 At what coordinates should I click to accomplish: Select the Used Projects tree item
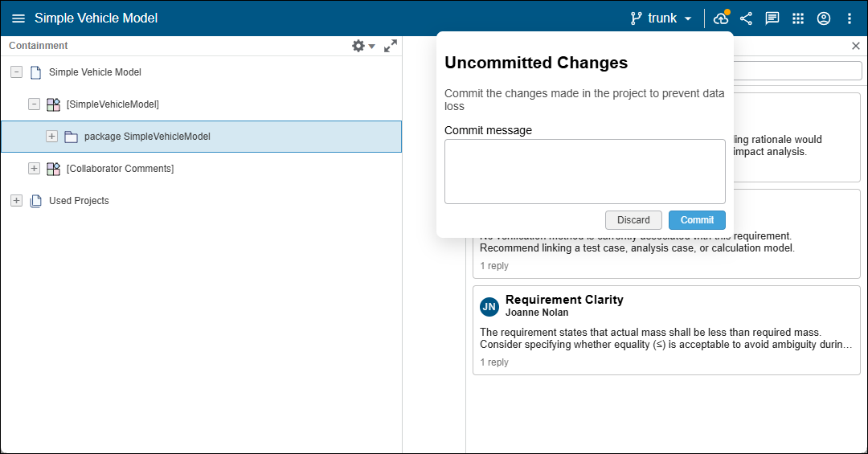pos(79,200)
